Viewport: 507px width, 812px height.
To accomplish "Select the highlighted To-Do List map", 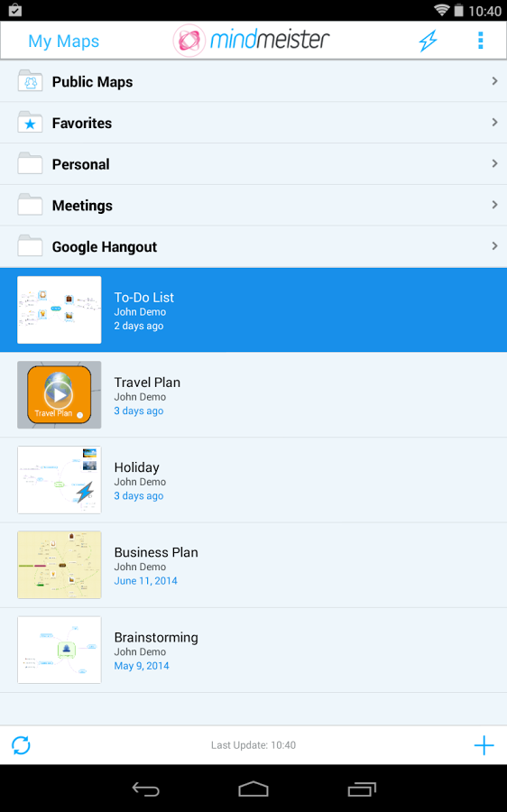I will (253, 309).
